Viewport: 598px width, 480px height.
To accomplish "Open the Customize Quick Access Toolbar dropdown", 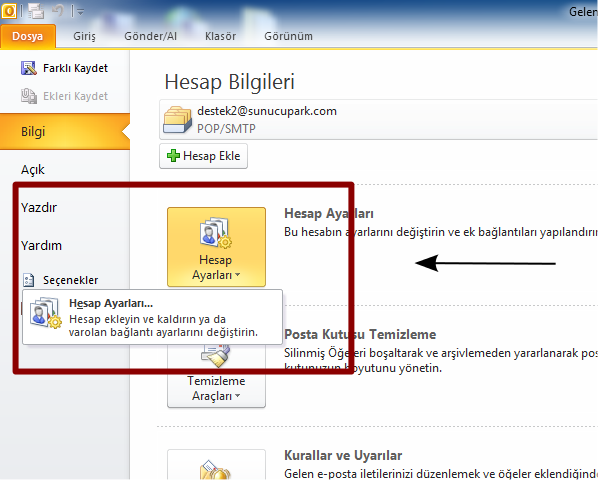I will point(80,12).
